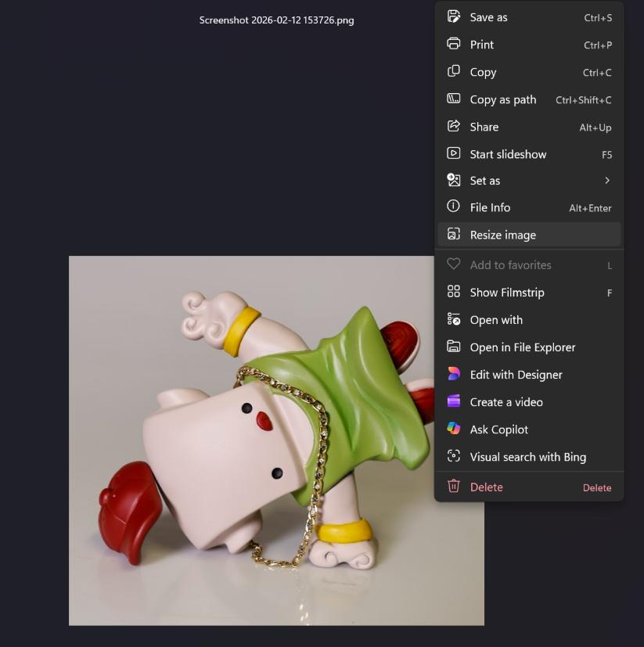Click the Delete trash can icon
The image size is (644, 647).
(453, 486)
